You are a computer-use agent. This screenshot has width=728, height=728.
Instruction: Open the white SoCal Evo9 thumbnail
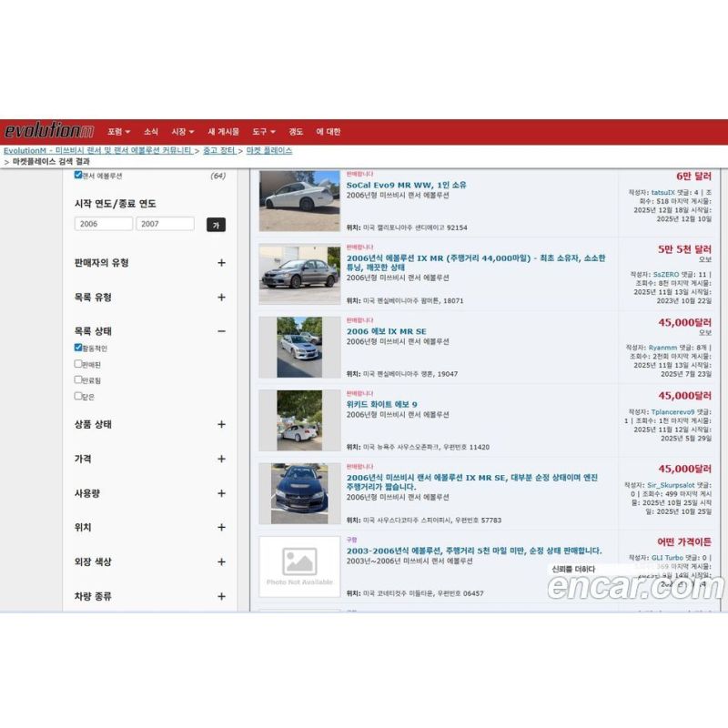tap(299, 200)
